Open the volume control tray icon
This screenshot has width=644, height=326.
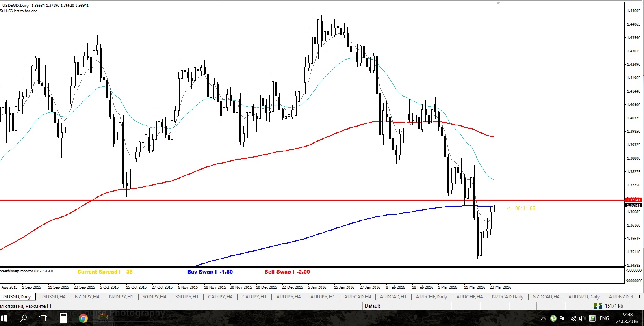tap(582, 318)
